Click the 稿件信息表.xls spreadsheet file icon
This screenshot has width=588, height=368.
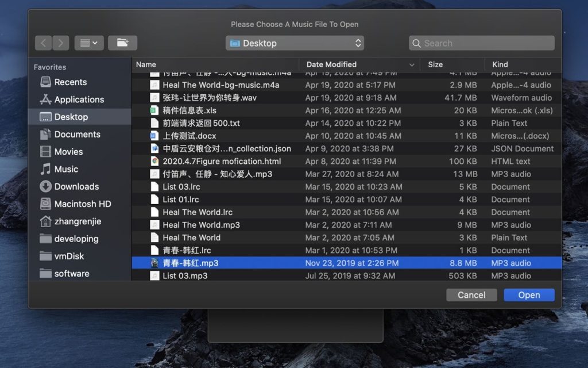(154, 110)
